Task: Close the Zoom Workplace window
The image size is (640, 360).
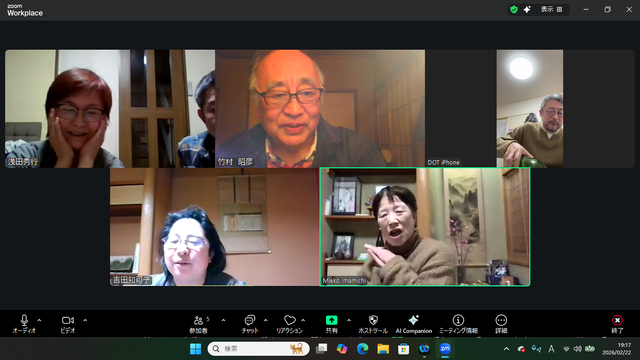Action: [629, 9]
